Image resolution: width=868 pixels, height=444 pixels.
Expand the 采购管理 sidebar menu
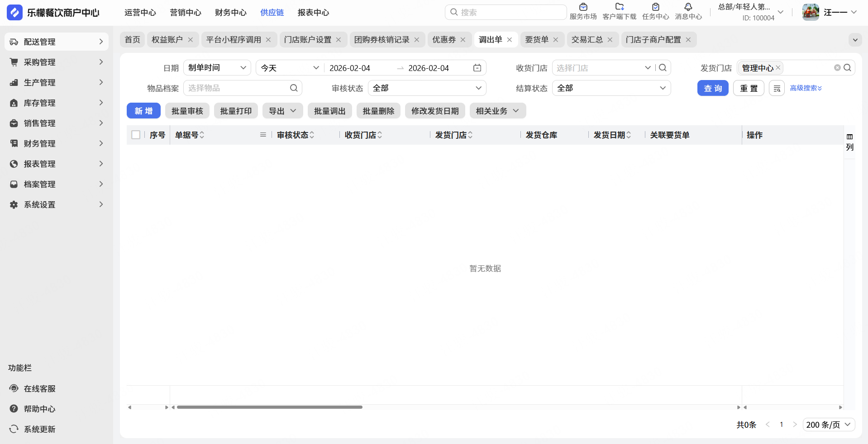[57, 62]
